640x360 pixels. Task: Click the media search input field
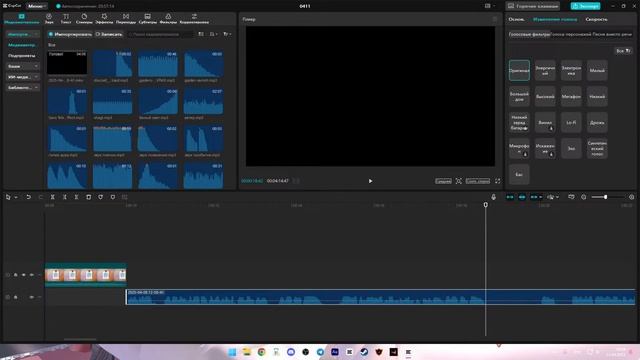point(160,34)
